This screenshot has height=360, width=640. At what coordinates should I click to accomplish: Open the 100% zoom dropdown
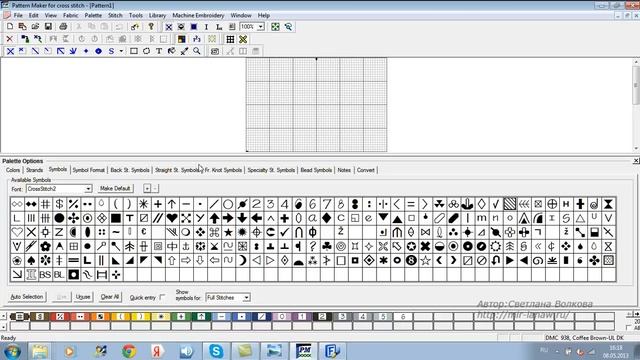[x=260, y=27]
